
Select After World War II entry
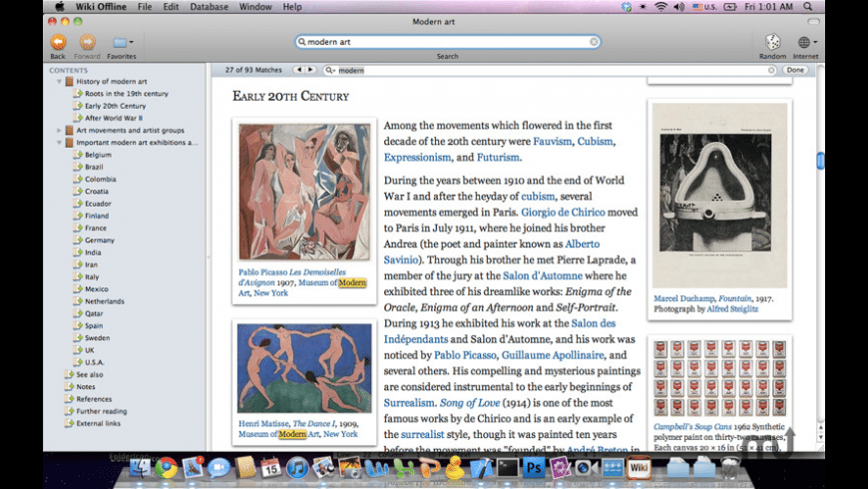(114, 118)
